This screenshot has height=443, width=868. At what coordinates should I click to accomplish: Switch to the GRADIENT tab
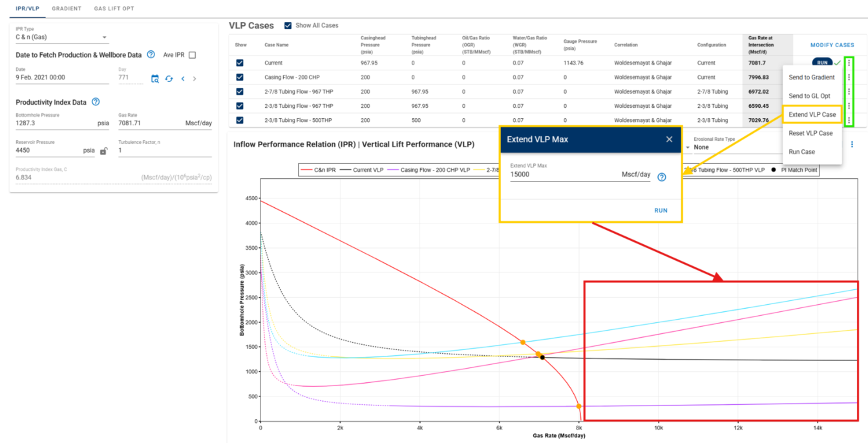pos(67,9)
